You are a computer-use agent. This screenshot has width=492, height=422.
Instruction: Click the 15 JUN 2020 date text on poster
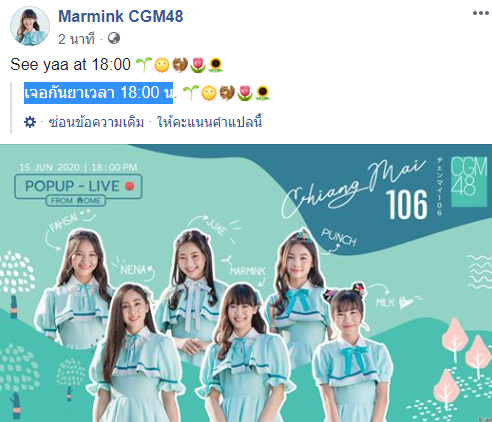point(50,167)
